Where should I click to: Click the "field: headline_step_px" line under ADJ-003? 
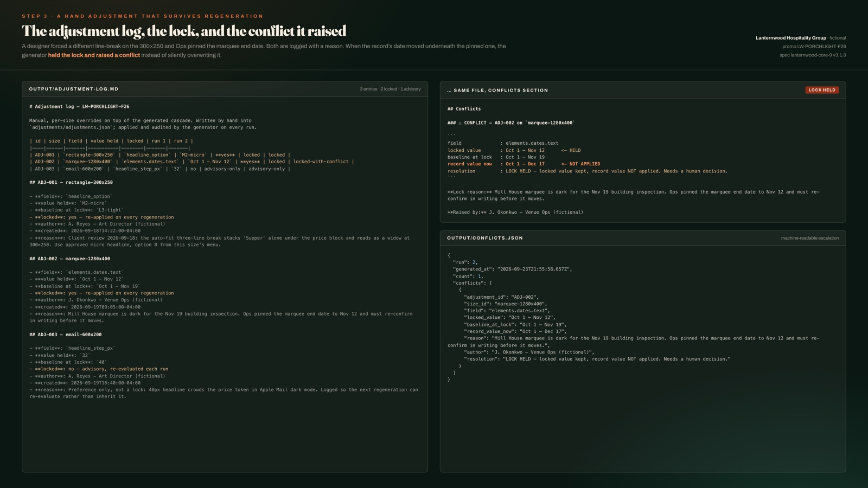point(72,348)
